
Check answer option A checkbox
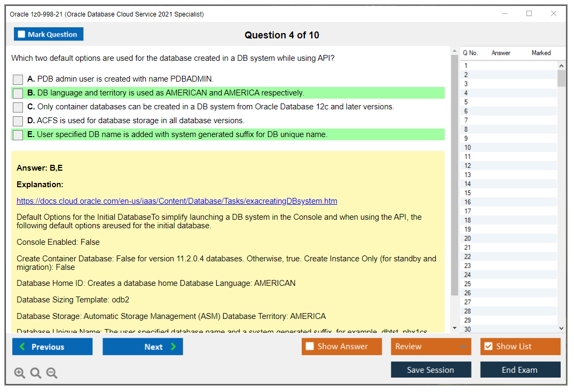click(x=18, y=79)
